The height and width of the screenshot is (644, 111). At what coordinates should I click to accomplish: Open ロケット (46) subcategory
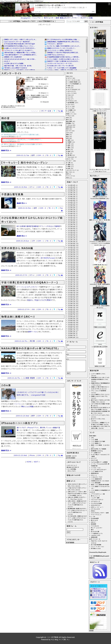pos(71,78)
